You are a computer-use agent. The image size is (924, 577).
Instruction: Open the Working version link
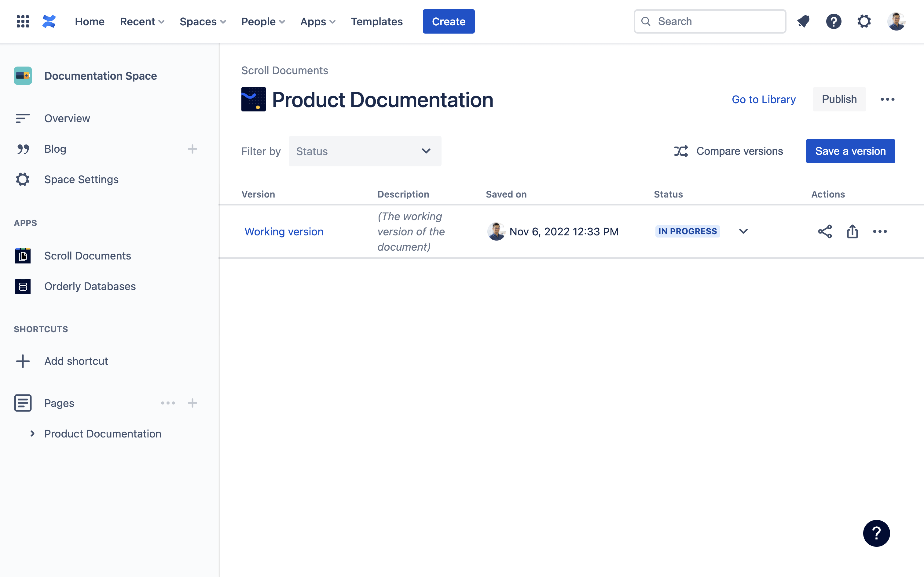pos(284,232)
